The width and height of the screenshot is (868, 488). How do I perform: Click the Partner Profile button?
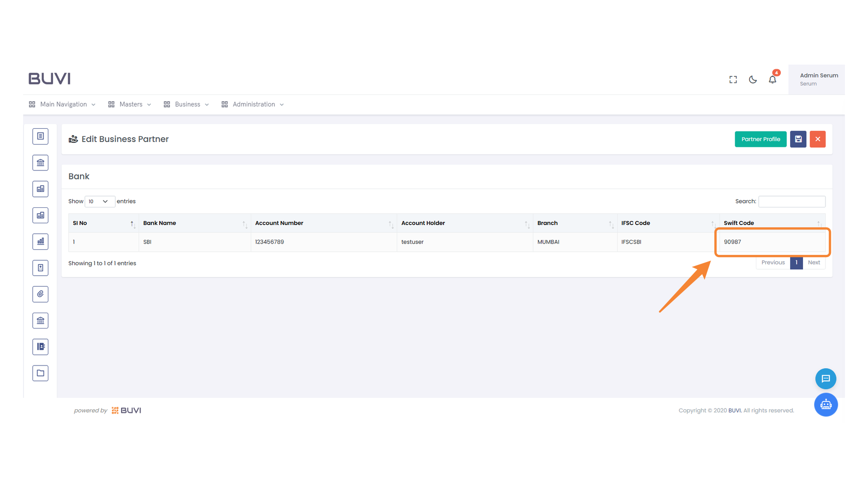click(760, 139)
